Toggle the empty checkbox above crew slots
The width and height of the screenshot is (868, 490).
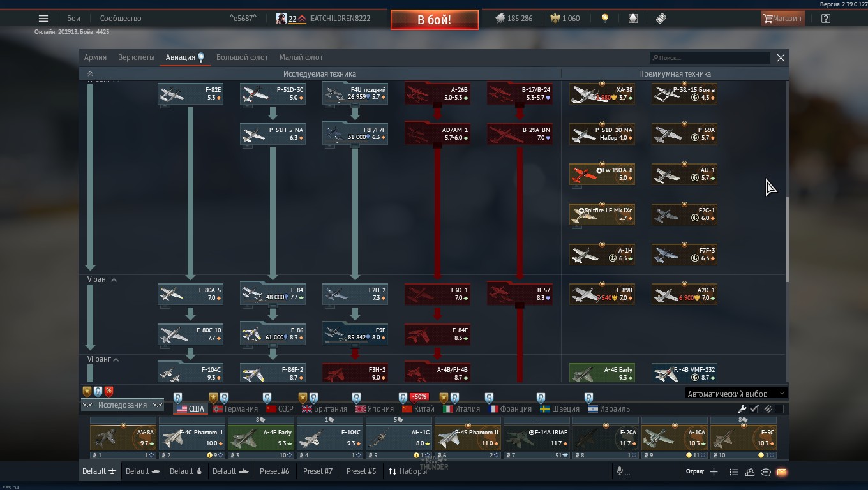click(x=779, y=409)
